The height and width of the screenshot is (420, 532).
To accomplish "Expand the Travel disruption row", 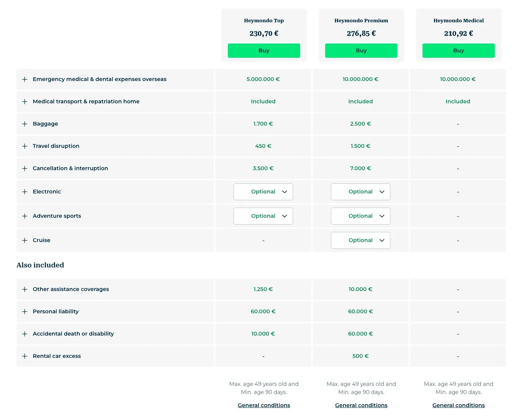I will (x=25, y=146).
